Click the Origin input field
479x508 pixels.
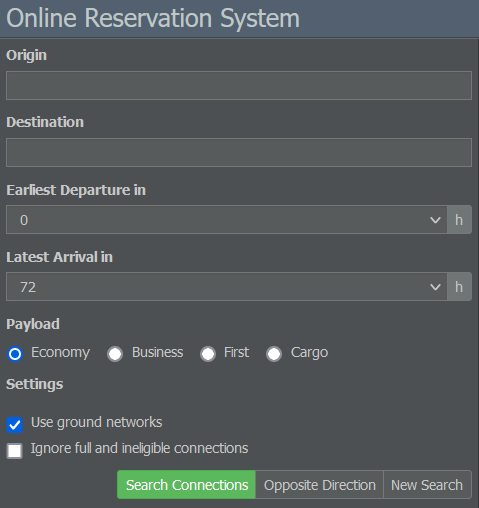coord(239,85)
